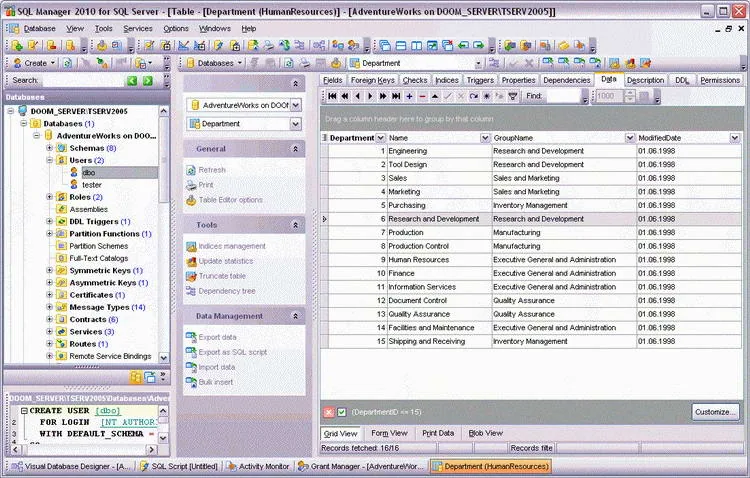Viewport: 750px width, 478px height.
Task: Click the Export data icon
Action: tap(191, 337)
